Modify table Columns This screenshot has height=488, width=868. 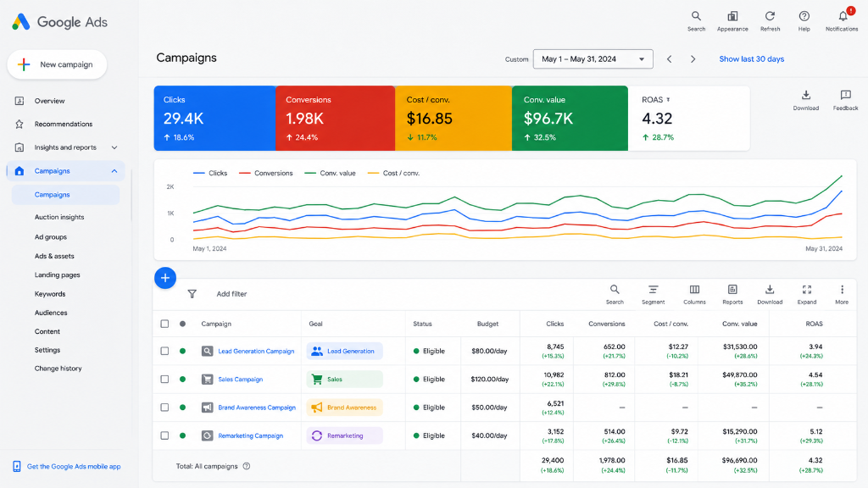coord(694,294)
